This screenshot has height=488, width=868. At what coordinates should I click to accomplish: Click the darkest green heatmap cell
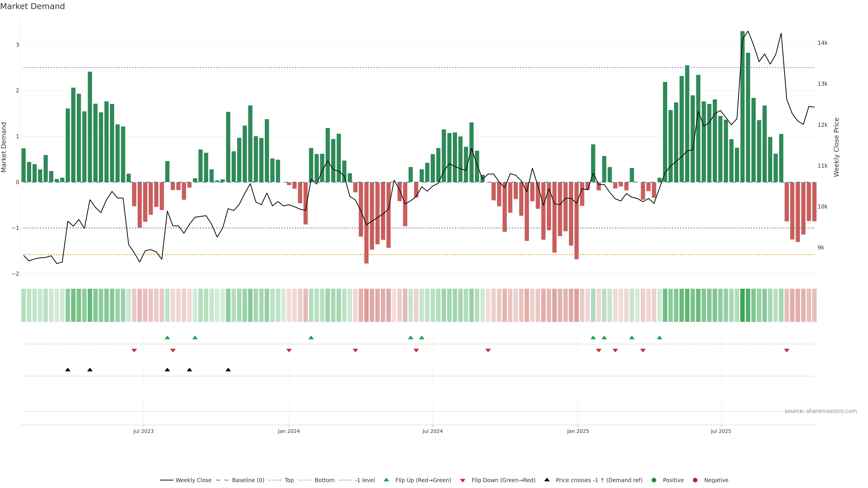742,305
